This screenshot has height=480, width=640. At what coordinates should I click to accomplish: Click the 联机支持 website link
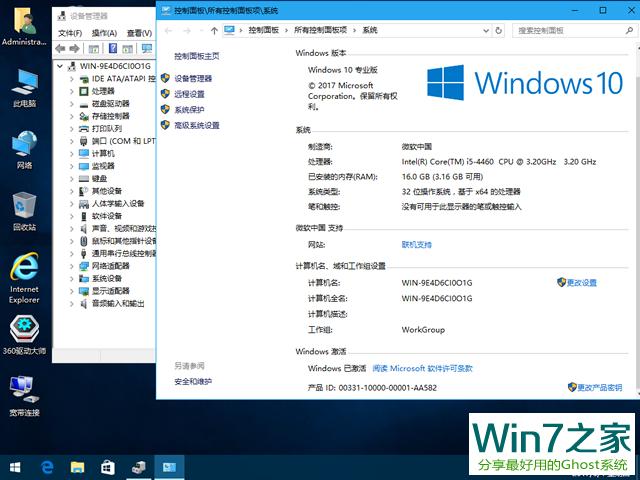(x=416, y=244)
